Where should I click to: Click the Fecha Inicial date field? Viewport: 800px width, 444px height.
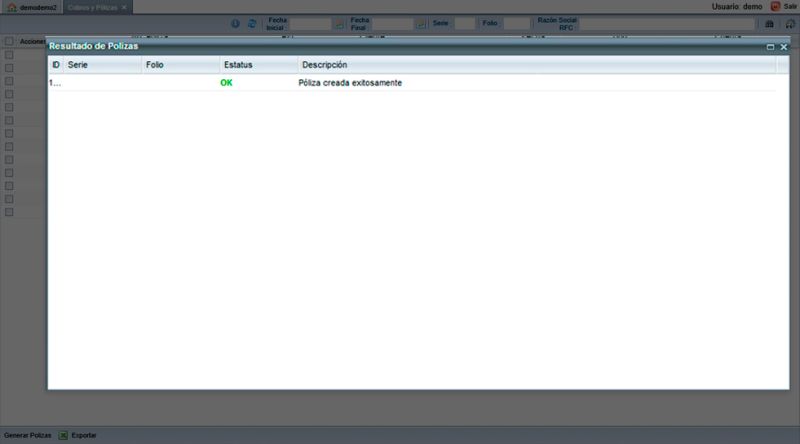[x=311, y=24]
